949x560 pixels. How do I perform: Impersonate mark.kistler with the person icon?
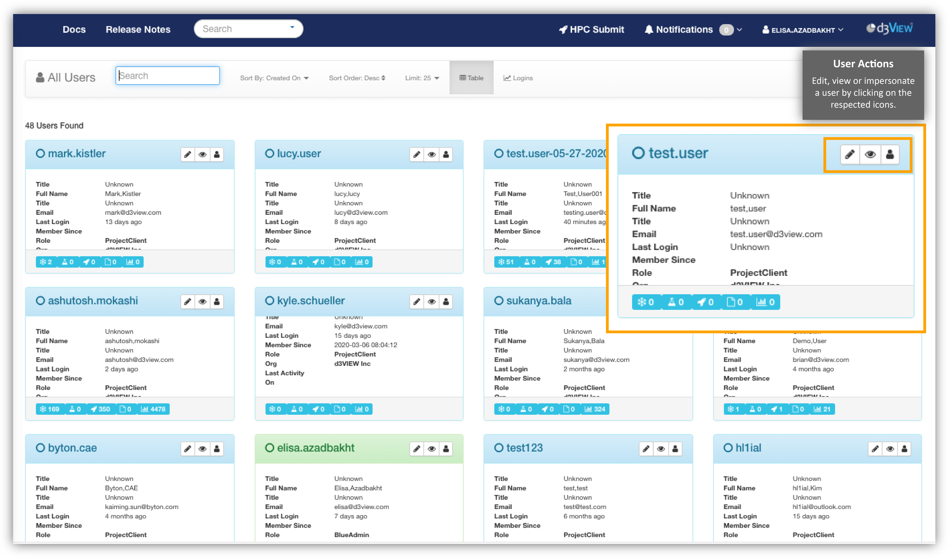pos(217,154)
